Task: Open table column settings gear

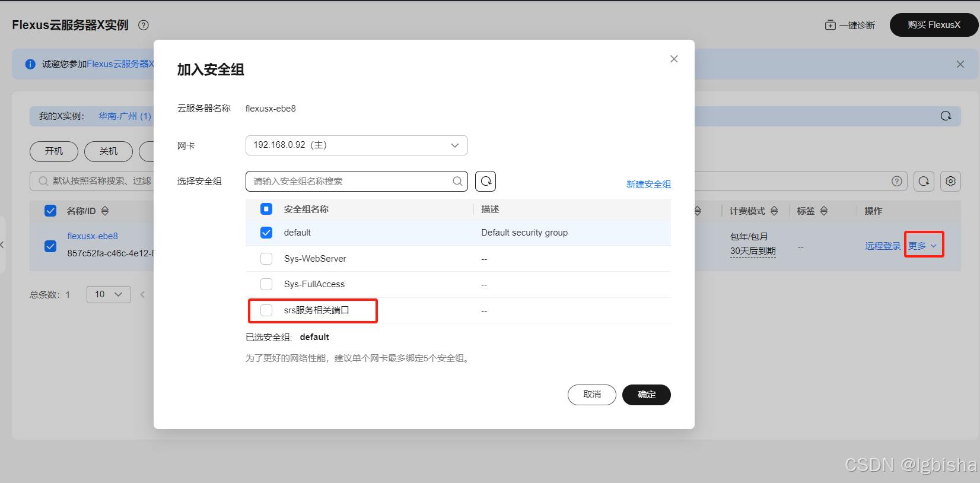Action: click(x=950, y=181)
